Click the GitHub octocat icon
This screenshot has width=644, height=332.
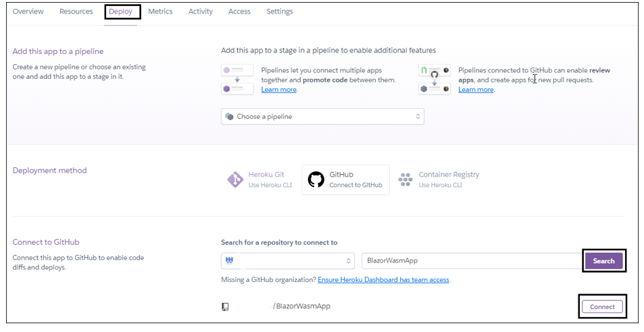(316, 179)
